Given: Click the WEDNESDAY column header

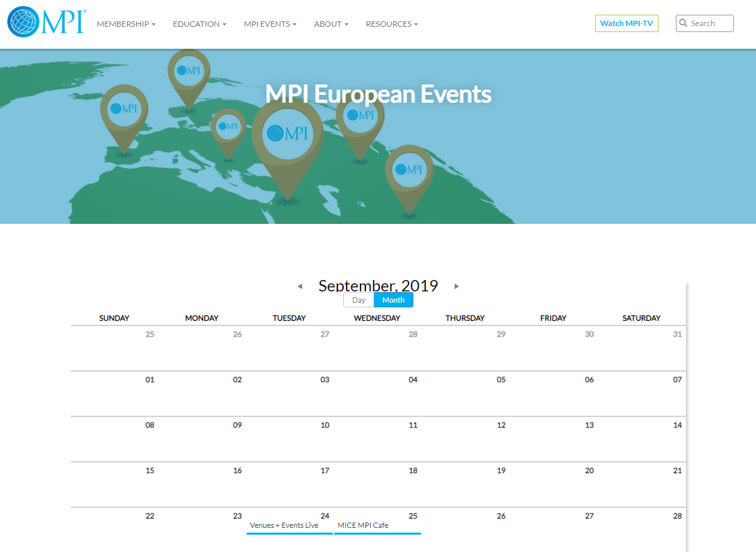Looking at the screenshot, I should [377, 318].
